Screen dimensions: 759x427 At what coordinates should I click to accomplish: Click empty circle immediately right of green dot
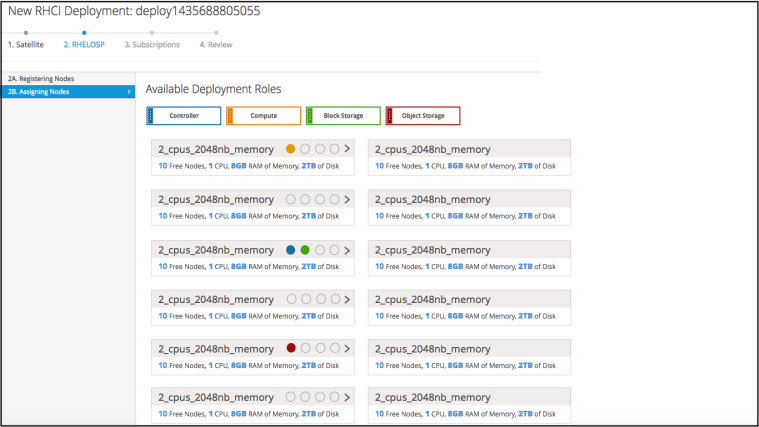tap(320, 249)
